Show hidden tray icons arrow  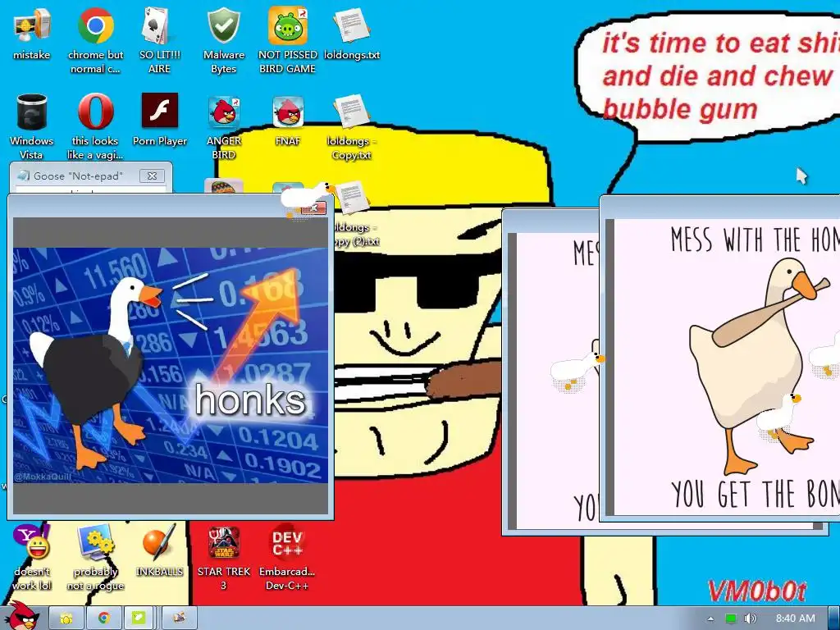pos(711,619)
